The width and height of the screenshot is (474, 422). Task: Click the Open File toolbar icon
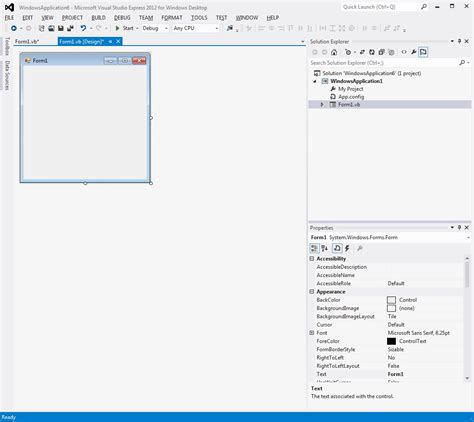pos(51,28)
